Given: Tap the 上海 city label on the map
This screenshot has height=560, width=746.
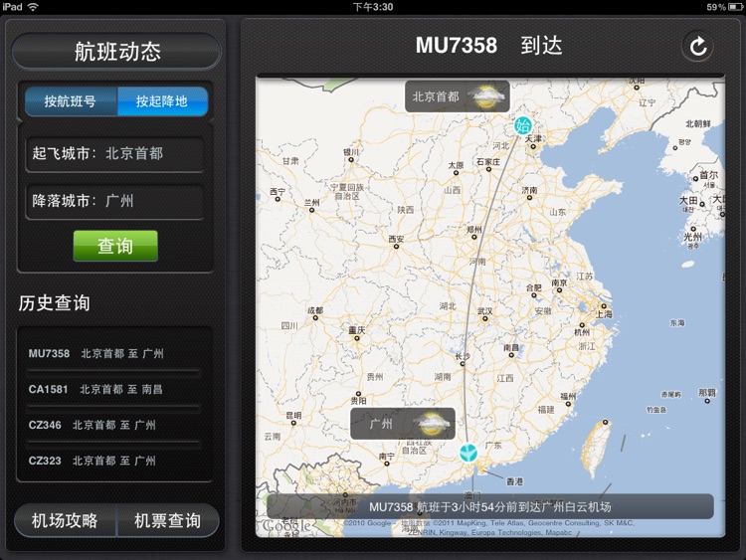Looking at the screenshot, I should 604,313.
